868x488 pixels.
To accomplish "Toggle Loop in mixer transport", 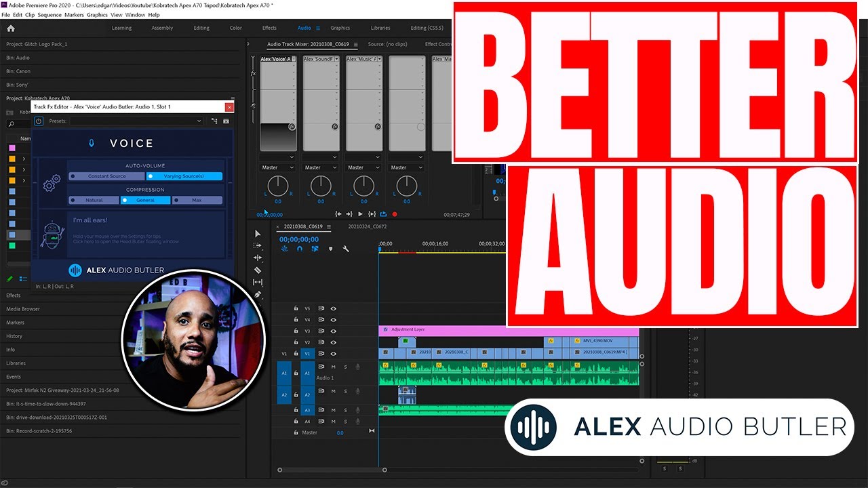I will point(383,214).
